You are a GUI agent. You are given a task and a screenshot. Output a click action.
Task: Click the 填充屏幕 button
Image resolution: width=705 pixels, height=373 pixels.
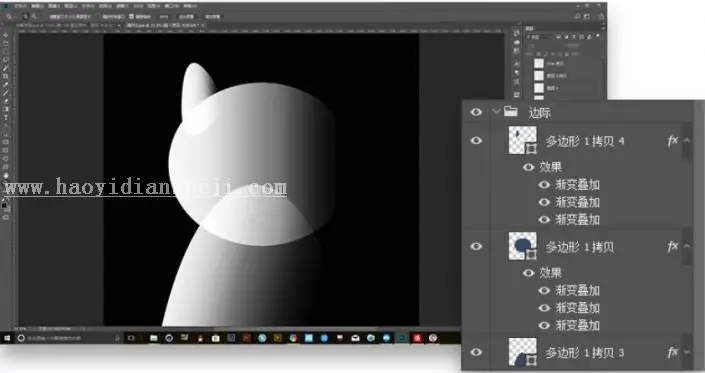(212, 17)
